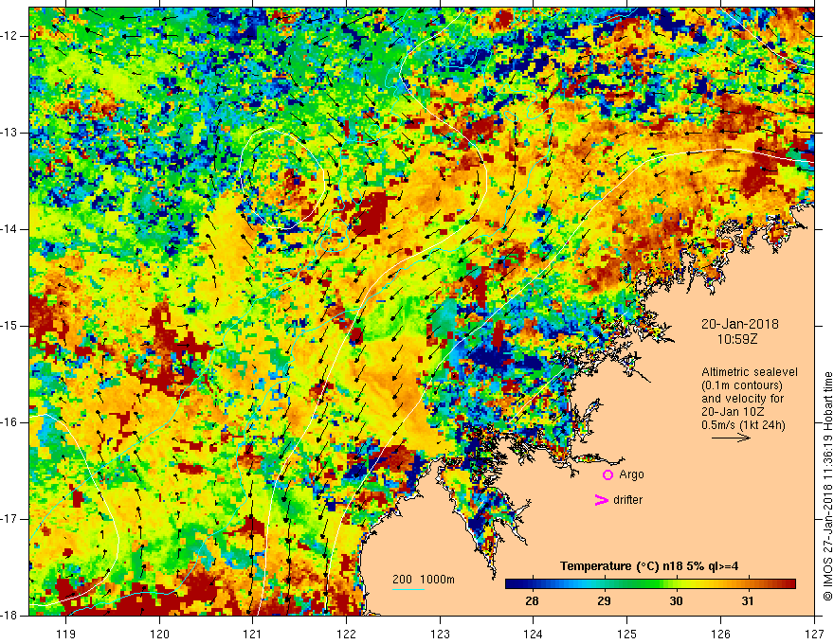The image size is (834, 644).
Task: Click the 'and velocity for' legend line
Action: (x=742, y=399)
